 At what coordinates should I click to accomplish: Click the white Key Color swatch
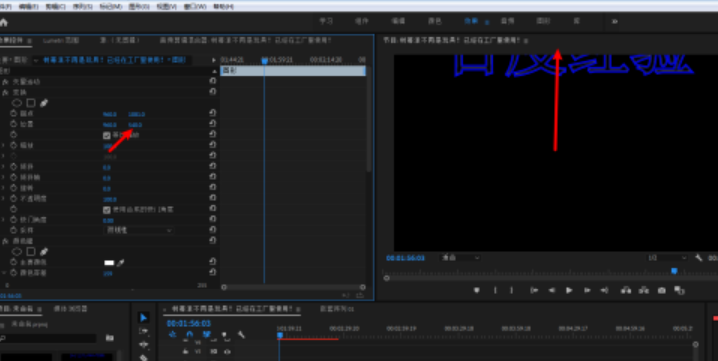pos(109,263)
